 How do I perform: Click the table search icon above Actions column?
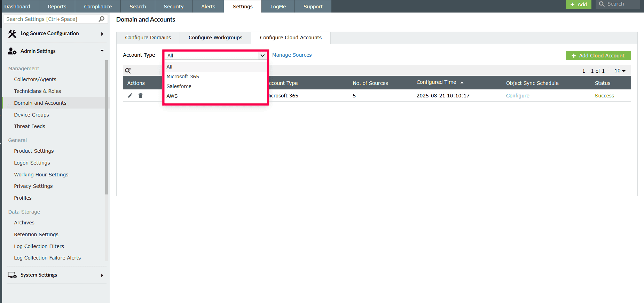coord(128,71)
